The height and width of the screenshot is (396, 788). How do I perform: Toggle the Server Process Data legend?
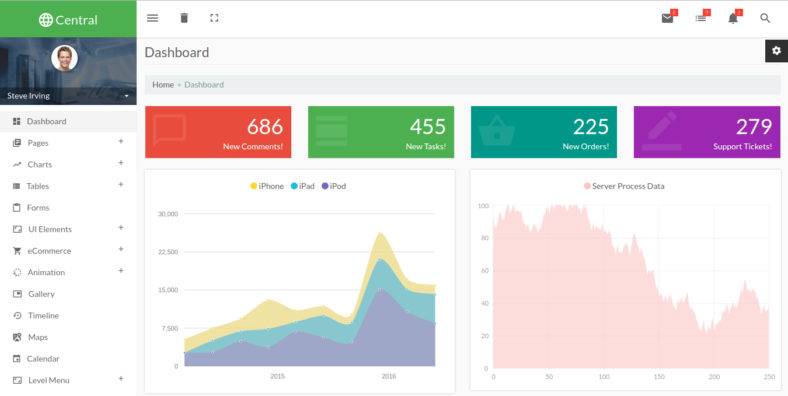click(x=624, y=186)
